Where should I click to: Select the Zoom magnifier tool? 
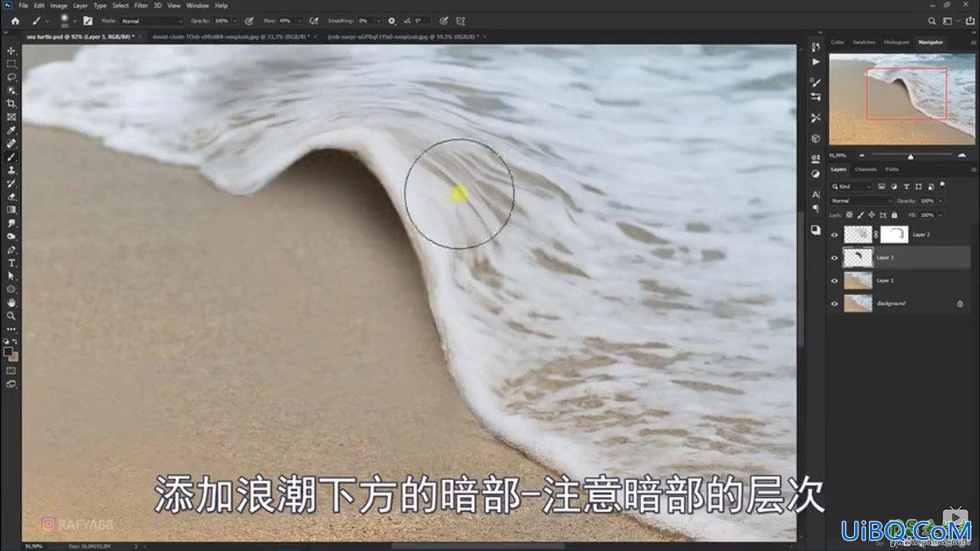[x=11, y=316]
